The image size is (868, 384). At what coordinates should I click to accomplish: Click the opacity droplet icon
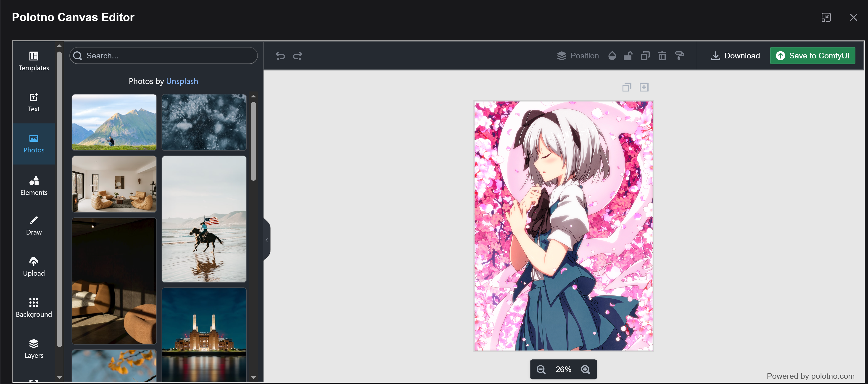(612, 56)
